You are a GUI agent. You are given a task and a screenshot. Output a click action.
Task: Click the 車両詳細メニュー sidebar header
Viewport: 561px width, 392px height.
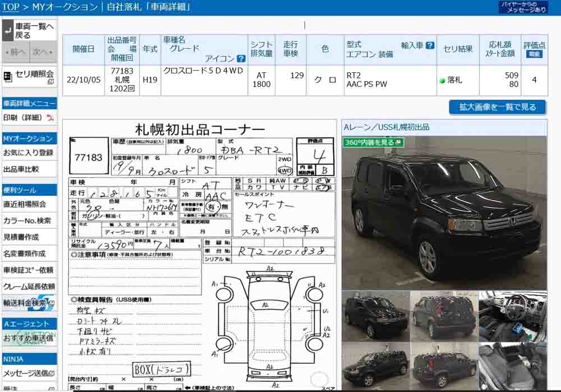tap(30, 104)
